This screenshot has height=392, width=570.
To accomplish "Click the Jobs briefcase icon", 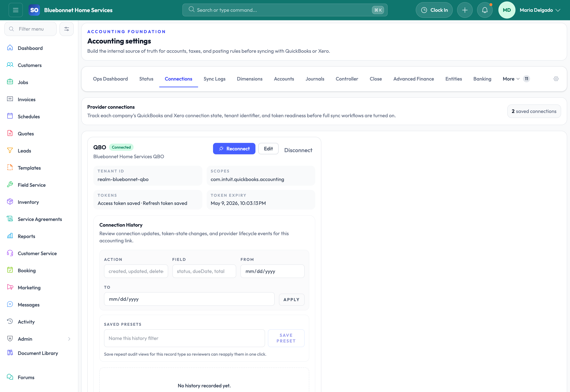I will point(10,82).
